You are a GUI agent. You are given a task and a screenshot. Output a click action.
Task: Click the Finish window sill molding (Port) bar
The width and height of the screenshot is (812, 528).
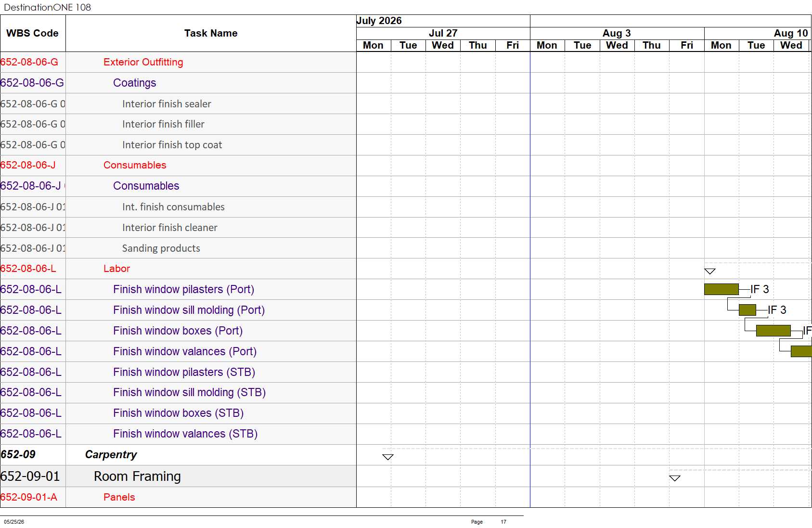point(748,310)
